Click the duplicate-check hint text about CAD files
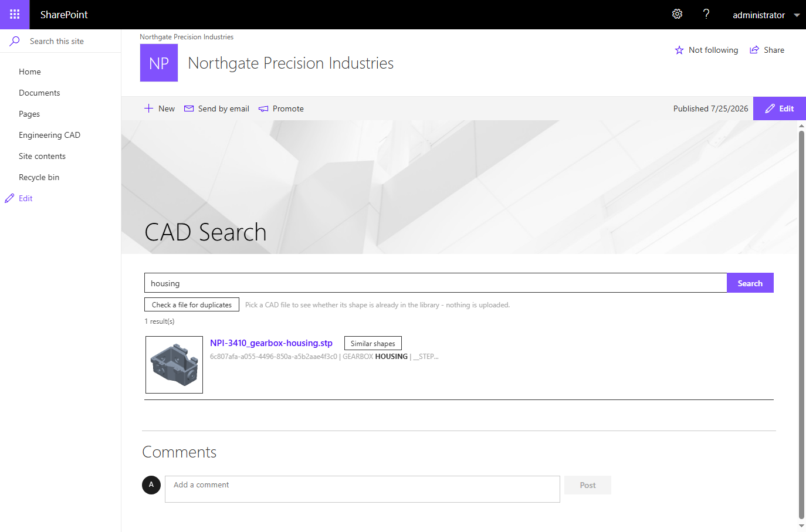The height and width of the screenshot is (532, 806). click(378, 305)
